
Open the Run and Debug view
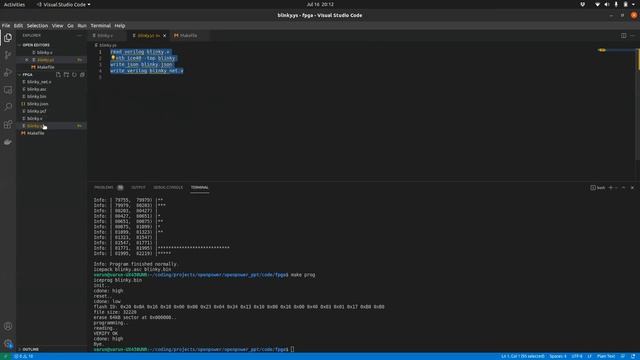[x=8, y=72]
